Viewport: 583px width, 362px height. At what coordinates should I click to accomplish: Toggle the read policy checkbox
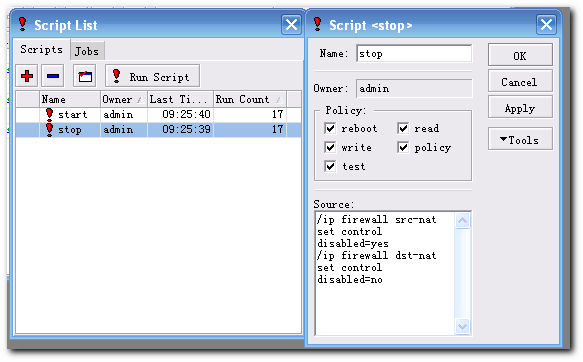point(403,128)
